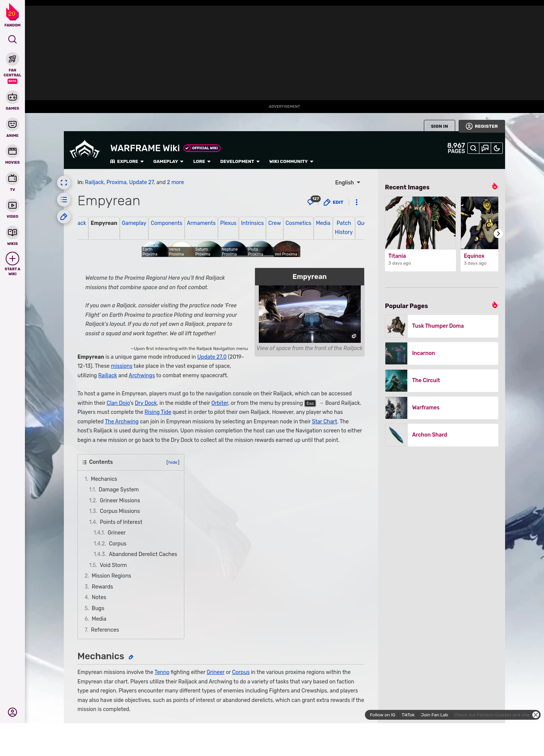Open the more actions three-dot menu

[x=356, y=202]
